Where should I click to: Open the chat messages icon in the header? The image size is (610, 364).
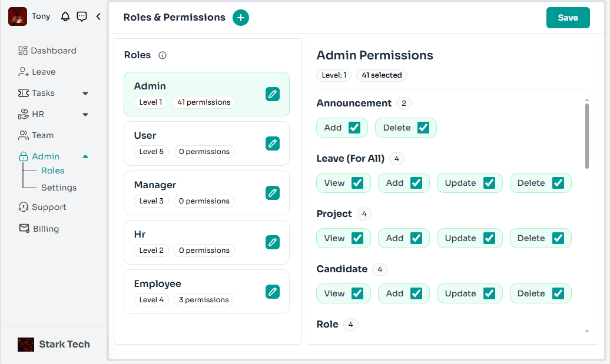(x=82, y=16)
